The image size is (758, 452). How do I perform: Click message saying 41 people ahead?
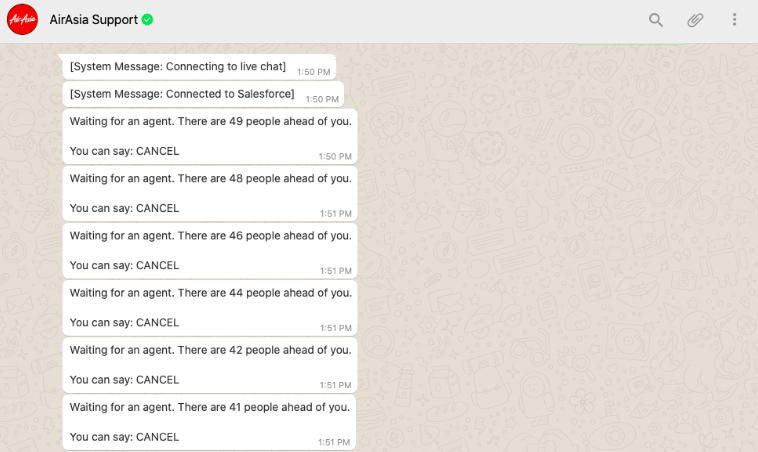[209, 422]
